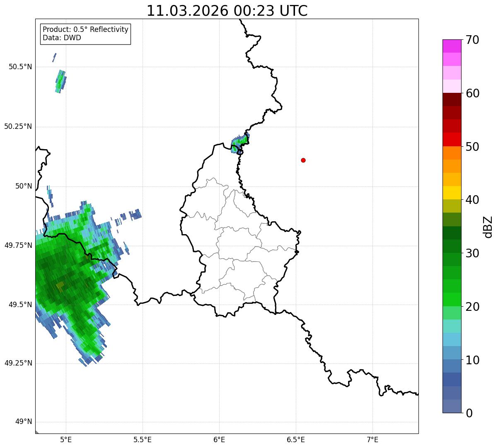Click the '7°E' longitude label
Screen dimensions: 498x448
tap(372, 440)
